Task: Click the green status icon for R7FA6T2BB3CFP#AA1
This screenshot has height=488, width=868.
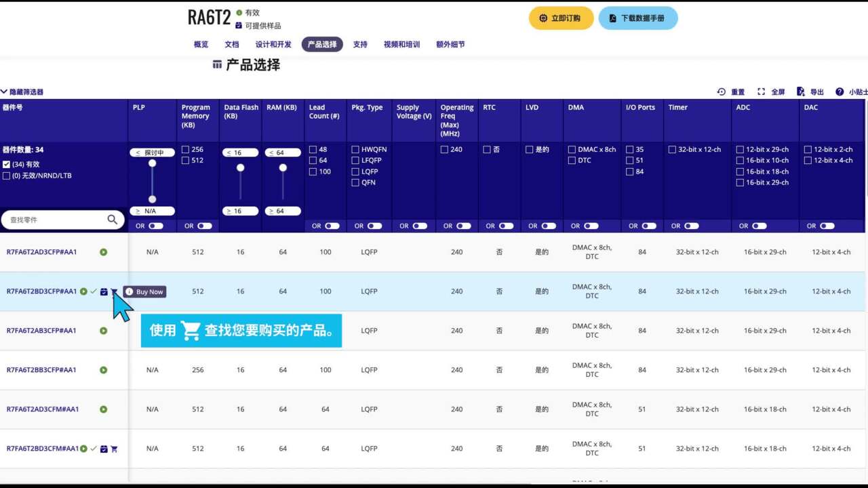Action: [104, 370]
